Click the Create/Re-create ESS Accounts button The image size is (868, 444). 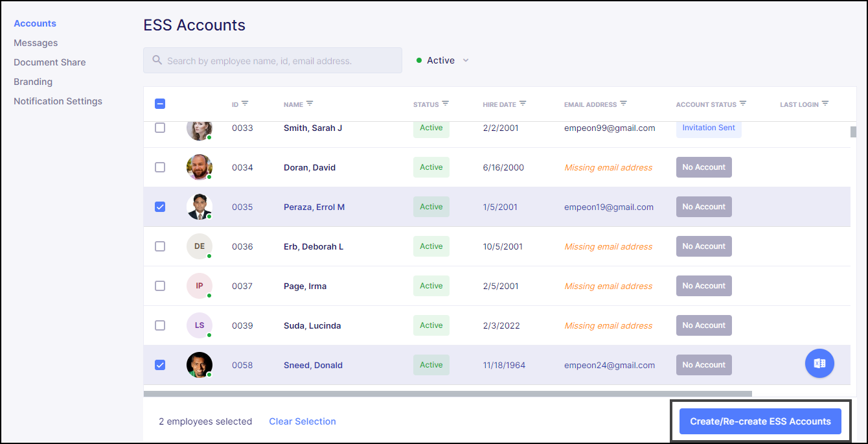(760, 421)
